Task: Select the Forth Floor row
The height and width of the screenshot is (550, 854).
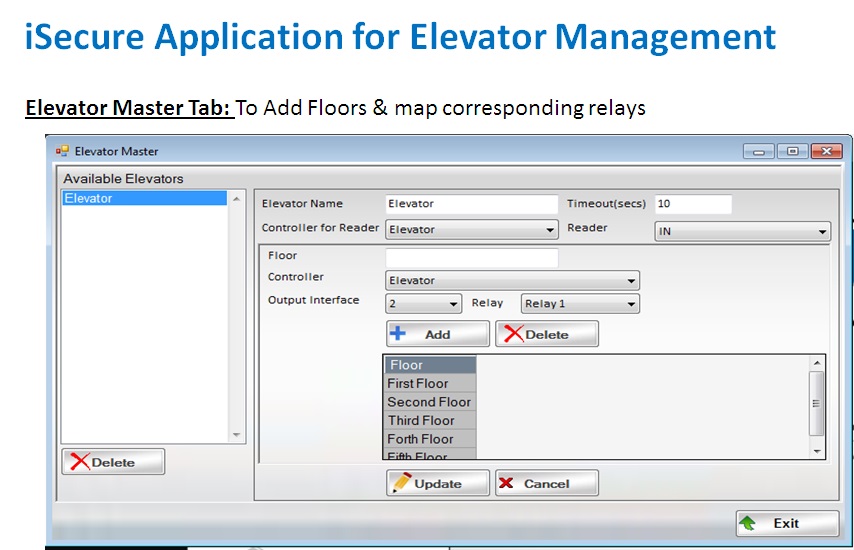Action: (430, 439)
